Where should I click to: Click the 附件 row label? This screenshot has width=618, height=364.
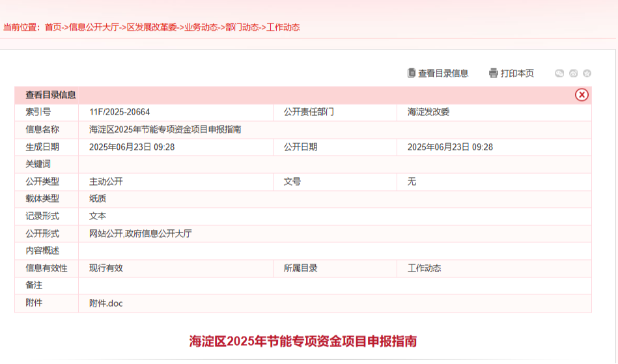[34, 303]
